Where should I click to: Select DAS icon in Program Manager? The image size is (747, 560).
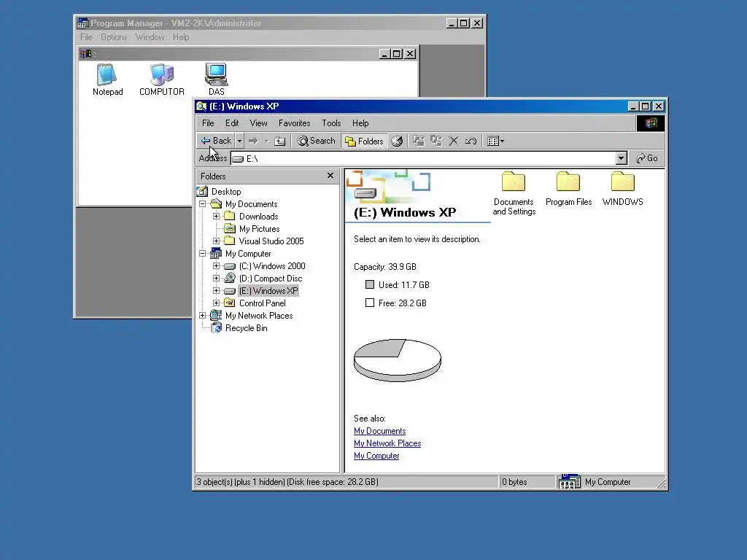pos(216,80)
